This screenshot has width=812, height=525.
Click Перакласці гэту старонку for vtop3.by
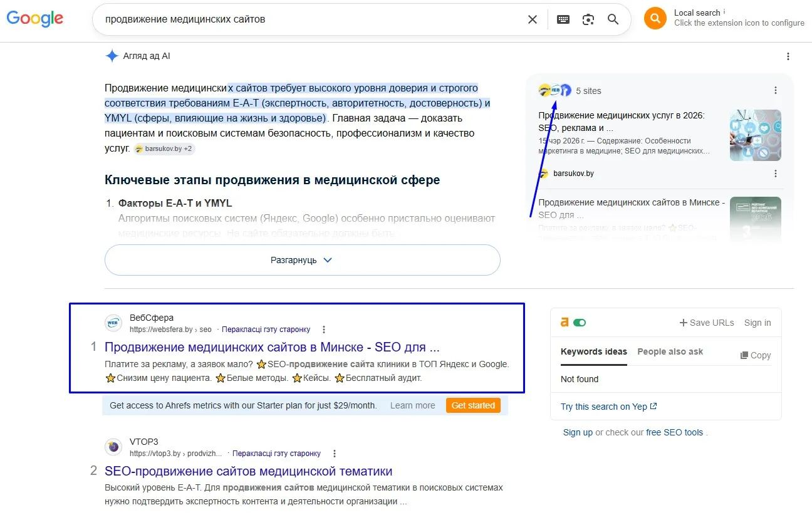pos(277,454)
